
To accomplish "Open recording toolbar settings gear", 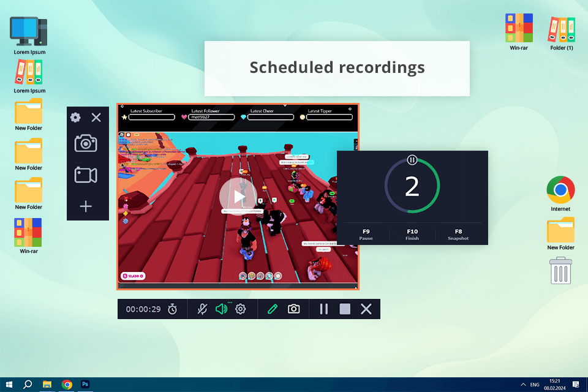I will pyautogui.click(x=240, y=309).
